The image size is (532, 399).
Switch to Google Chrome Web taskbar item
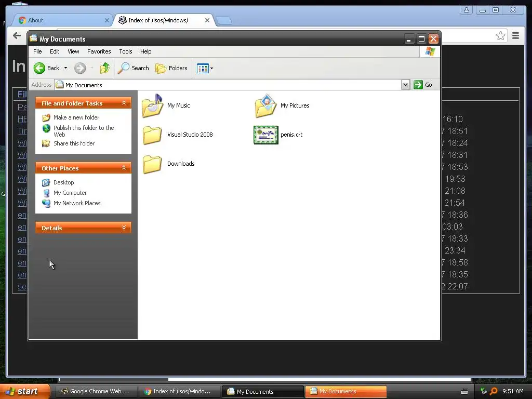(x=96, y=392)
